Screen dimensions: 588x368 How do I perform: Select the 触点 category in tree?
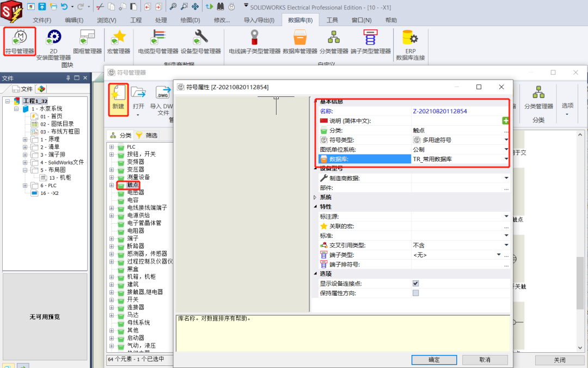(133, 185)
